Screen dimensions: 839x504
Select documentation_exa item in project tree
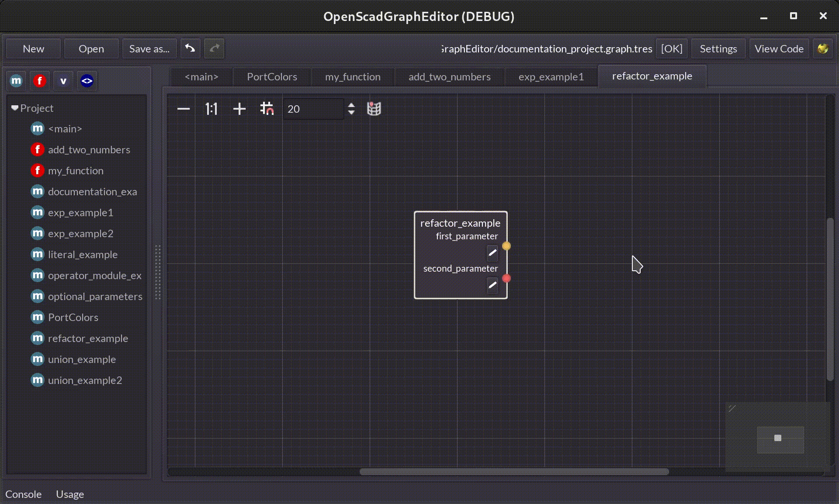pos(92,191)
